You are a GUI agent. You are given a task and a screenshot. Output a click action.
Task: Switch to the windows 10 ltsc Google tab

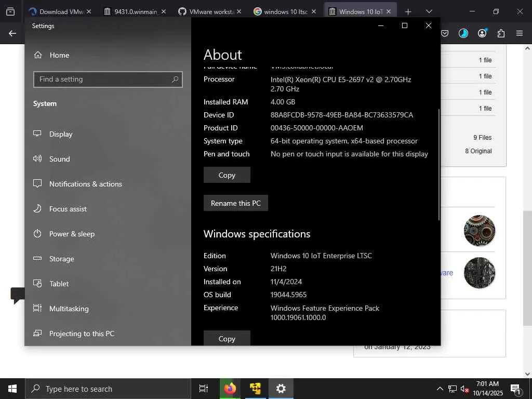[x=285, y=11]
